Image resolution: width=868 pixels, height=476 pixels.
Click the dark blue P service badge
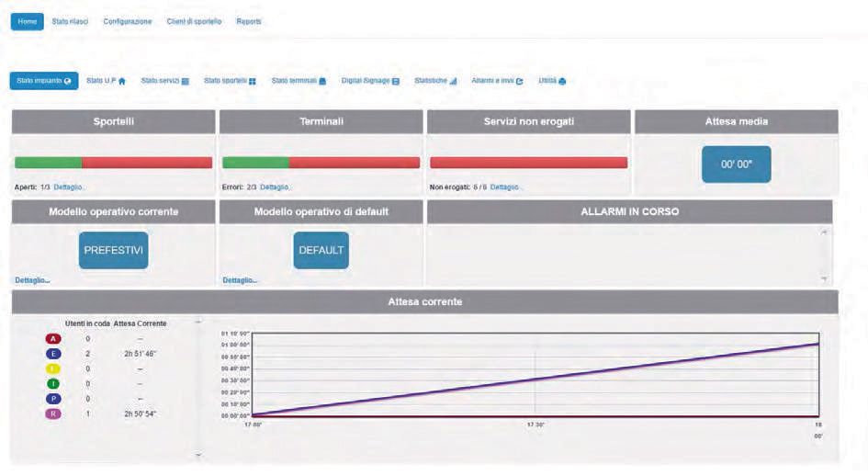(53, 399)
